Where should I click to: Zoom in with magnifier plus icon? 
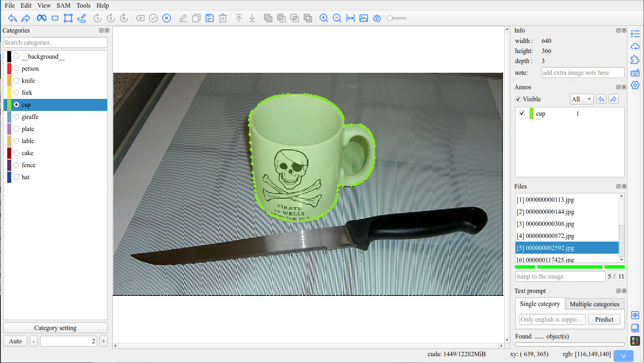[x=324, y=18]
